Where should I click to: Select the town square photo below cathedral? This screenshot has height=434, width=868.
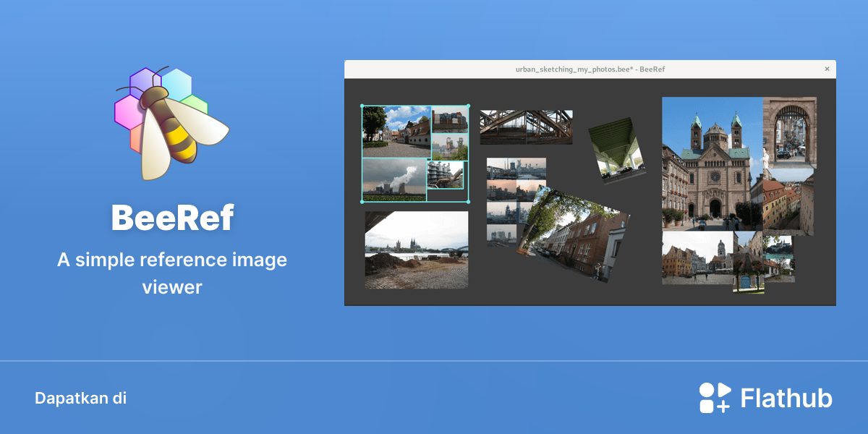click(x=697, y=258)
